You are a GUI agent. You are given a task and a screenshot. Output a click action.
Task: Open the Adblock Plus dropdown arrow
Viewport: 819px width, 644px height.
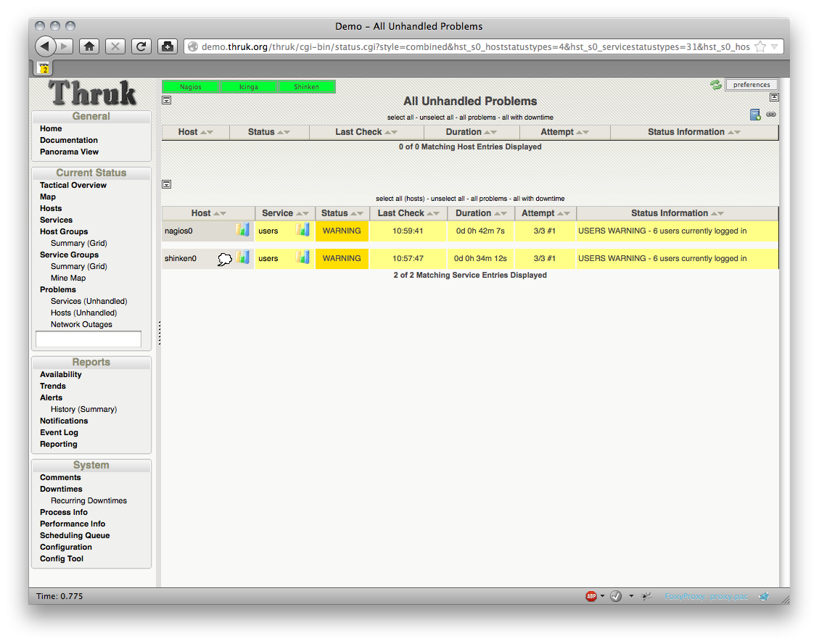(603, 596)
